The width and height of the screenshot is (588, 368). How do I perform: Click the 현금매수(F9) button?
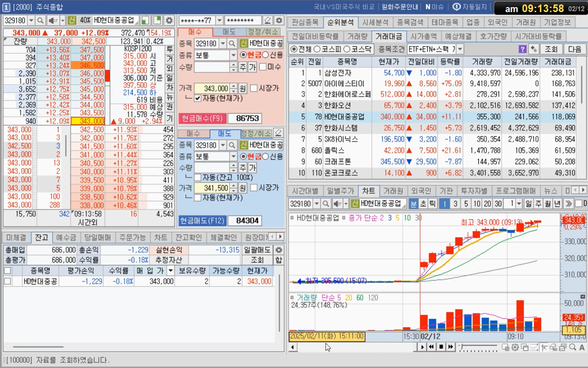[202, 118]
